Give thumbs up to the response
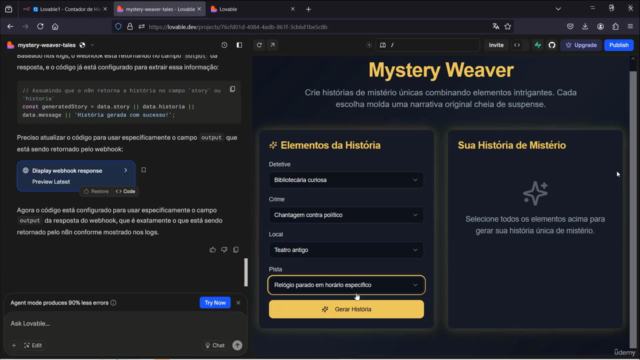Screen dimensions: 640x360 click(x=213, y=249)
